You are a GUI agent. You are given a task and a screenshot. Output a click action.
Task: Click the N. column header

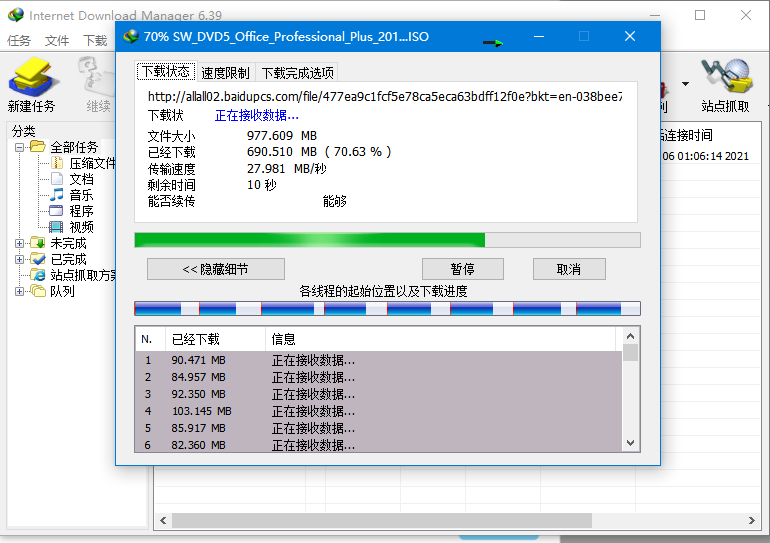150,339
